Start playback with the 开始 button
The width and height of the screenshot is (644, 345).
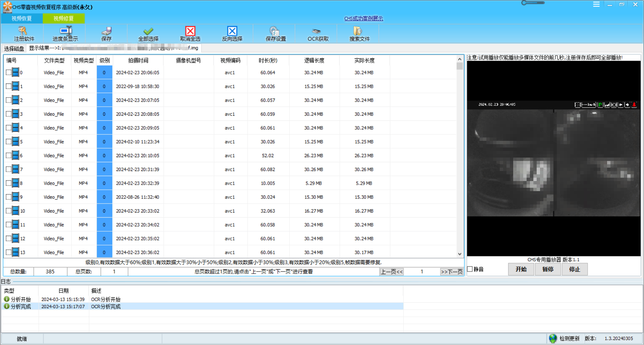pos(521,269)
